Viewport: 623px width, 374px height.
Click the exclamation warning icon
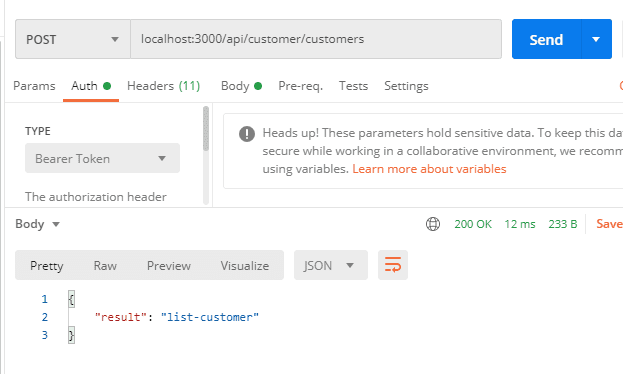[x=247, y=134]
